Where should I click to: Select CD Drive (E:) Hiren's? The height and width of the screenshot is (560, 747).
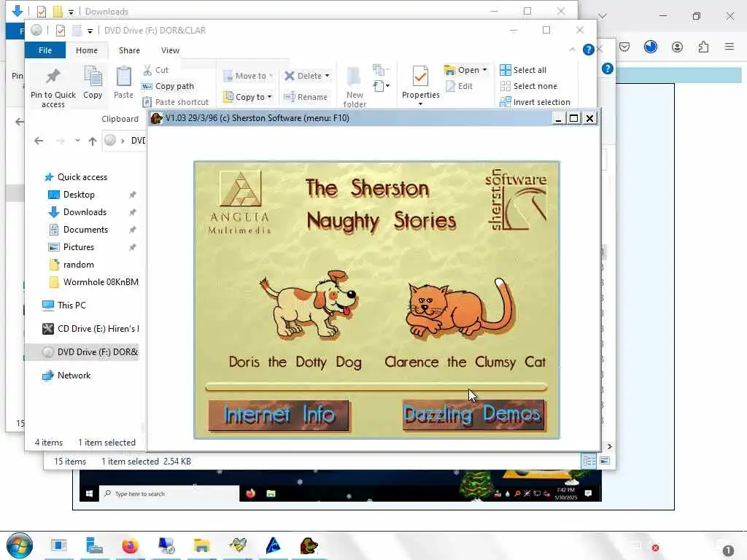[x=90, y=329]
